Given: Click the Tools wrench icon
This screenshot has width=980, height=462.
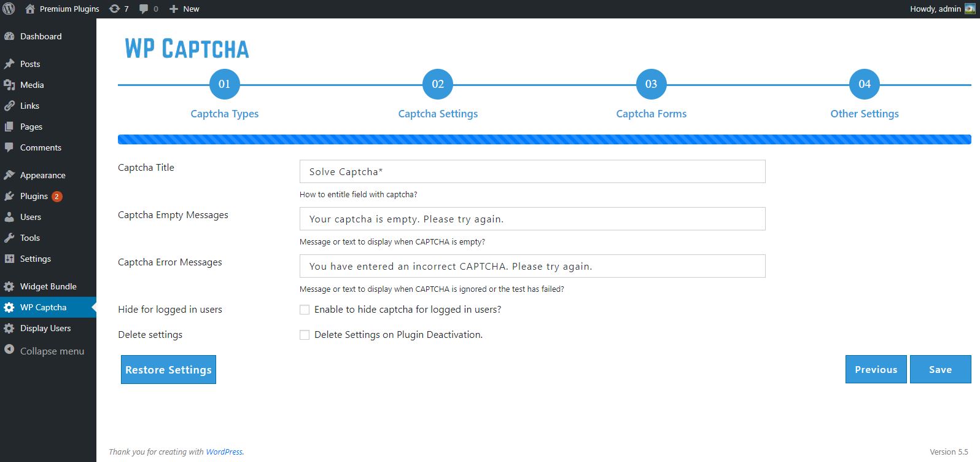Looking at the screenshot, I should pyautogui.click(x=9, y=238).
